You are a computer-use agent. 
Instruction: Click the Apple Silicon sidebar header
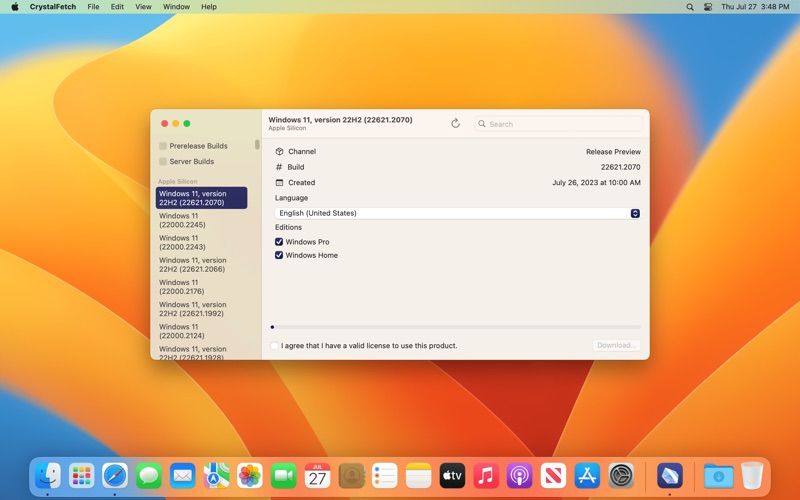point(178,182)
